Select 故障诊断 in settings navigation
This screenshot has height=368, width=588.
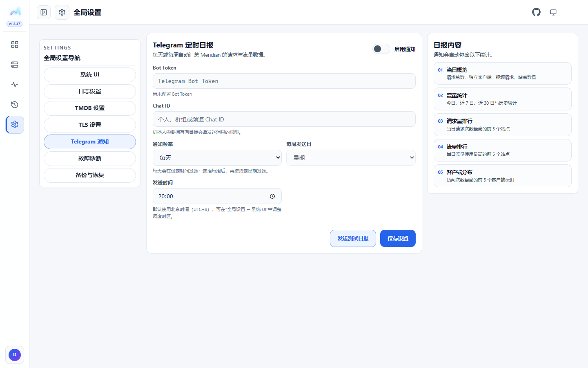pos(90,159)
